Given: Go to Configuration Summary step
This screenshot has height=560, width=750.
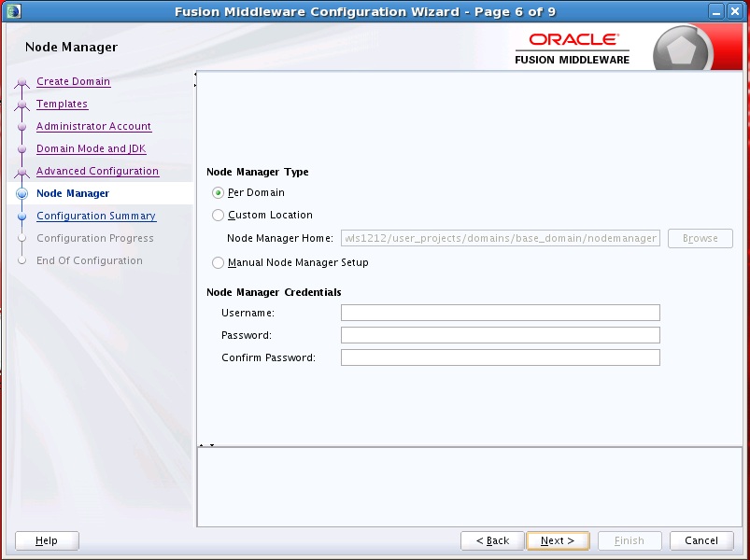Looking at the screenshot, I should 96,216.
